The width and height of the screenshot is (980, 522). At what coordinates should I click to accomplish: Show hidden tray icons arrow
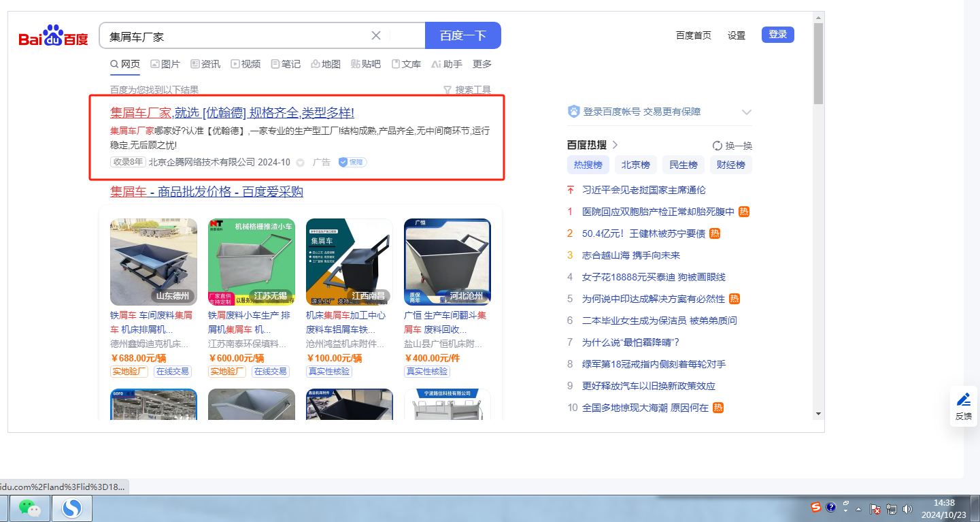tap(858, 509)
